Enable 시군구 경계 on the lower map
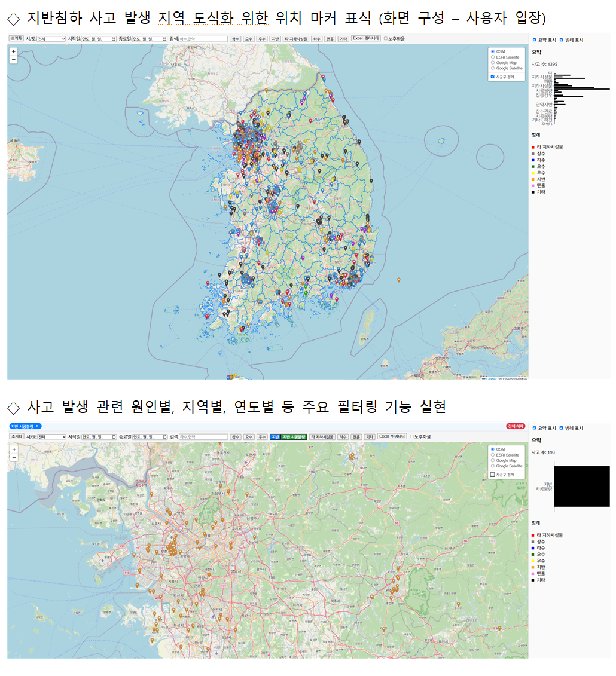 (x=493, y=475)
